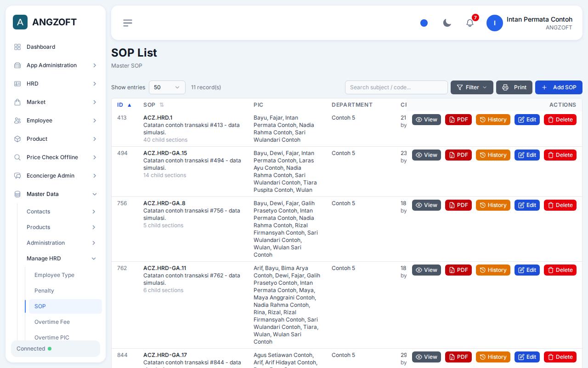This screenshot has height=368, width=588.
Task: Open Employee Type page
Action: tap(65, 275)
